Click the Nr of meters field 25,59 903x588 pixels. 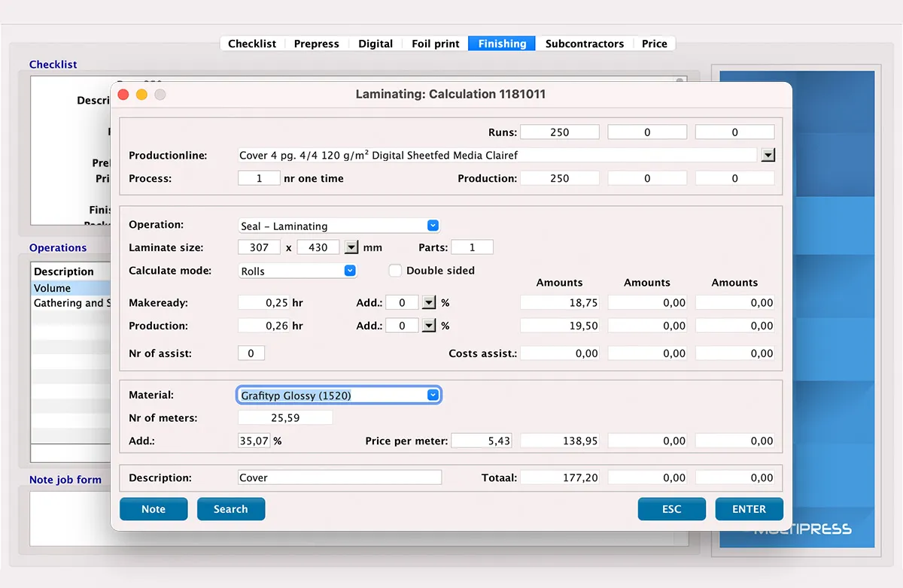click(285, 418)
